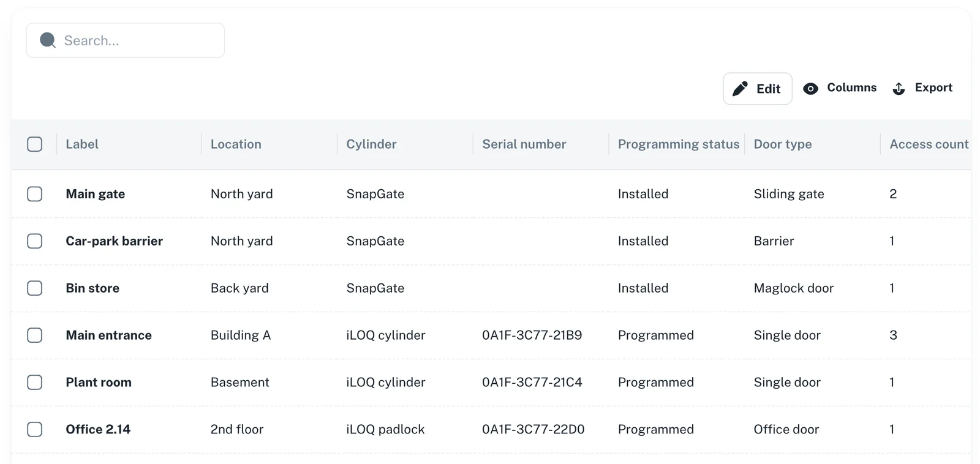This screenshot has height=464, width=980.
Task: Select the Office 2.14 row checkbox
Action: (35, 430)
